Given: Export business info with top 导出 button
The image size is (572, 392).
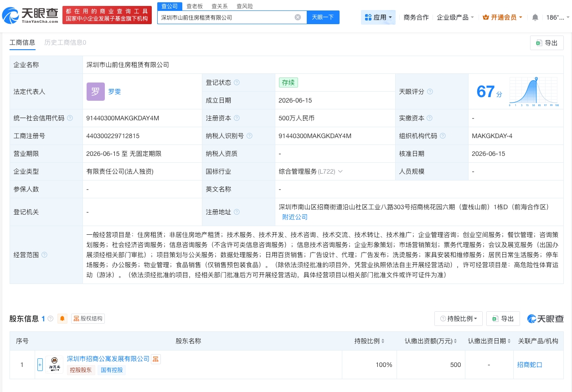Looking at the screenshot, I should [x=547, y=43].
